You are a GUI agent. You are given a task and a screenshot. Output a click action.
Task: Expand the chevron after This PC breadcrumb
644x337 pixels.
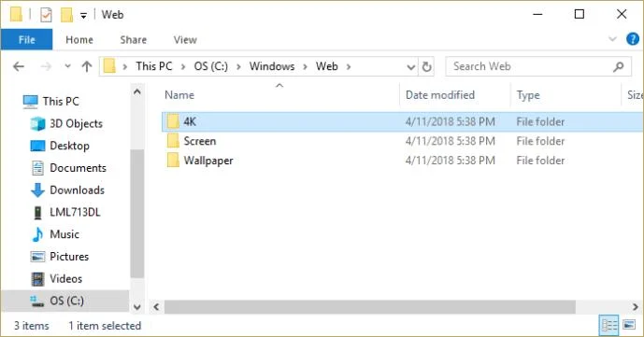tap(183, 67)
